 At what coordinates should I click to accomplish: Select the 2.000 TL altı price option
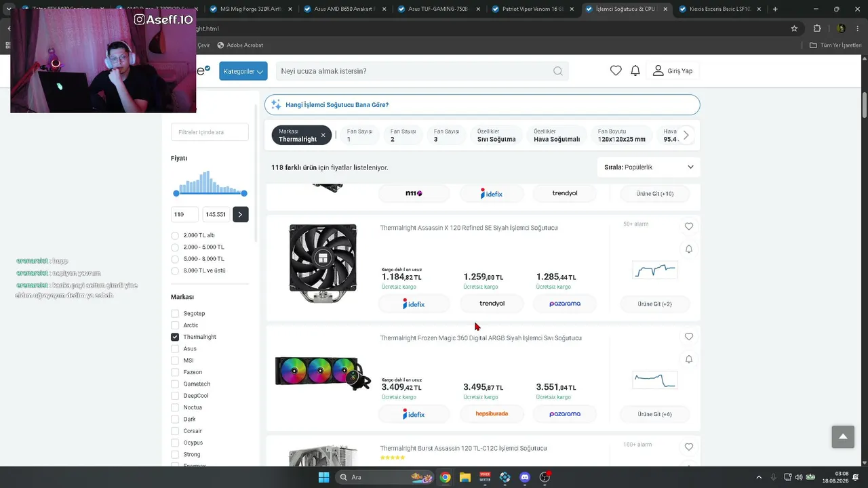click(x=175, y=236)
